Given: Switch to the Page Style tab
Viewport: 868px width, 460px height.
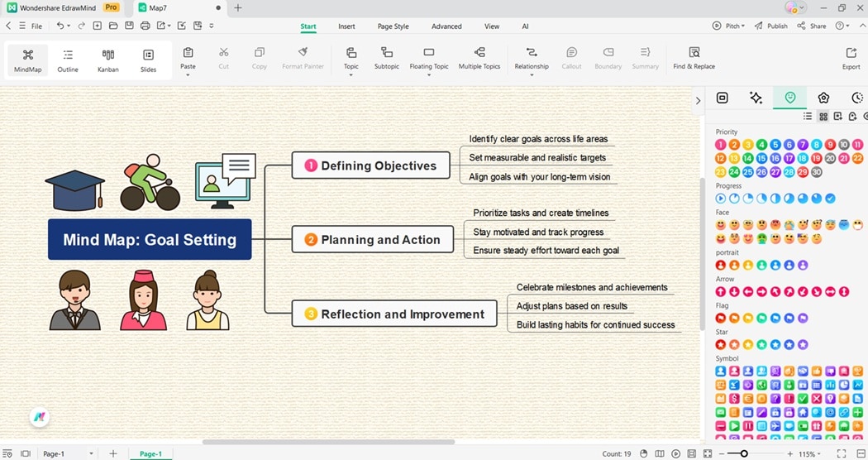Looking at the screenshot, I should [x=393, y=26].
